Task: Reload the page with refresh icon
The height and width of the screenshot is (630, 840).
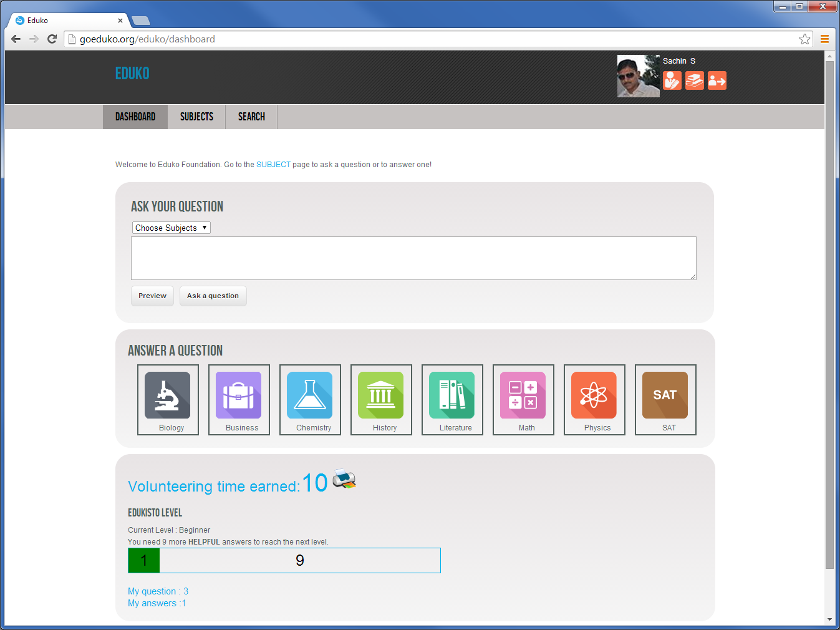Action: (x=52, y=39)
